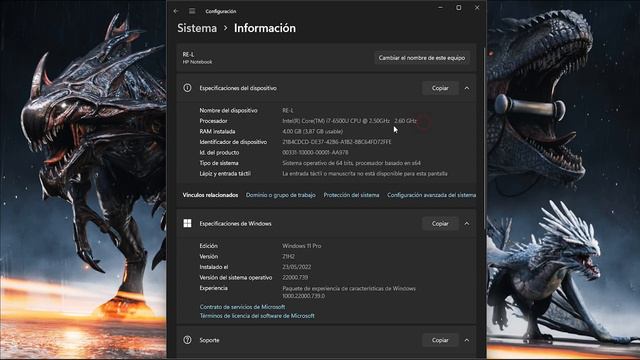Click the Settings window vertical scrollbar

(x=484, y=139)
